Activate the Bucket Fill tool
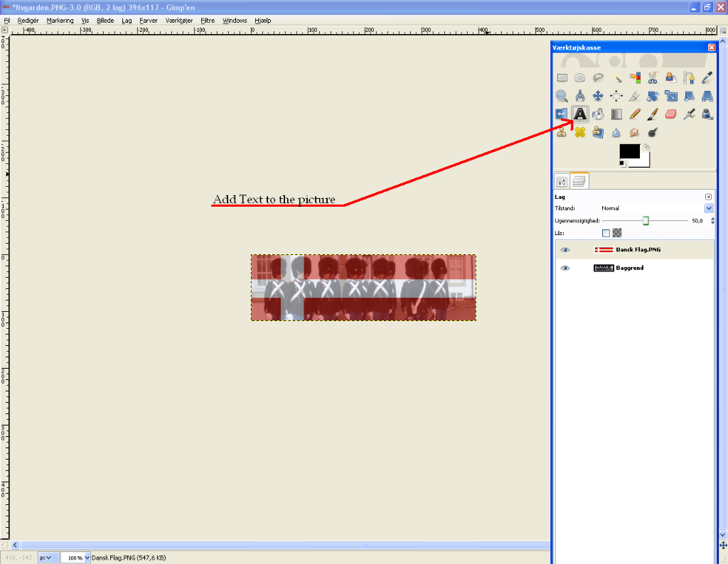The height and width of the screenshot is (564, 728). click(598, 114)
